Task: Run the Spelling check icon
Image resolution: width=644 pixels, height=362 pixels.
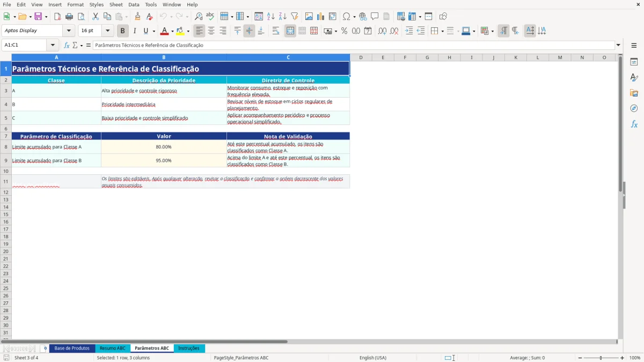Action: click(x=210, y=17)
